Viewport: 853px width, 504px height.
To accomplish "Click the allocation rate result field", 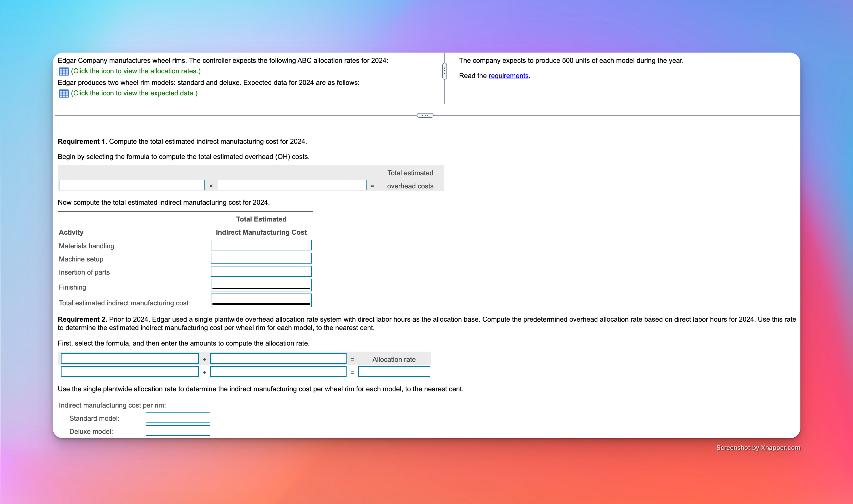I will (x=394, y=372).
